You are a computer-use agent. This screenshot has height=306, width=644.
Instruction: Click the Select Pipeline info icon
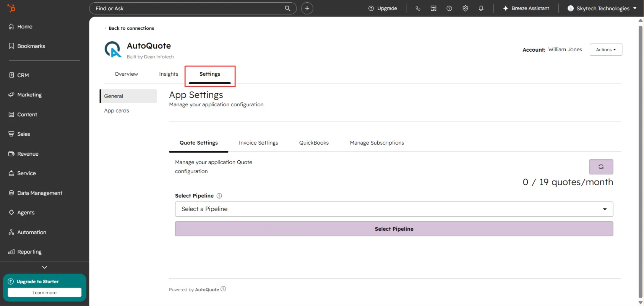pyautogui.click(x=219, y=196)
